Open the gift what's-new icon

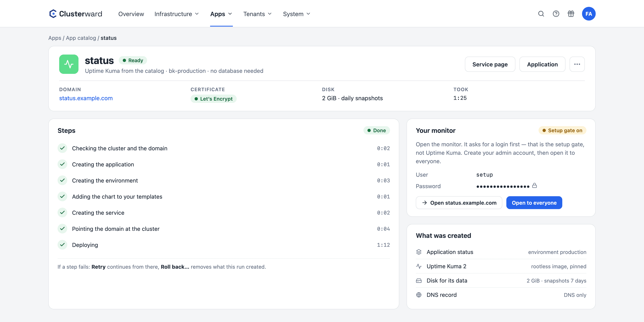click(x=571, y=14)
